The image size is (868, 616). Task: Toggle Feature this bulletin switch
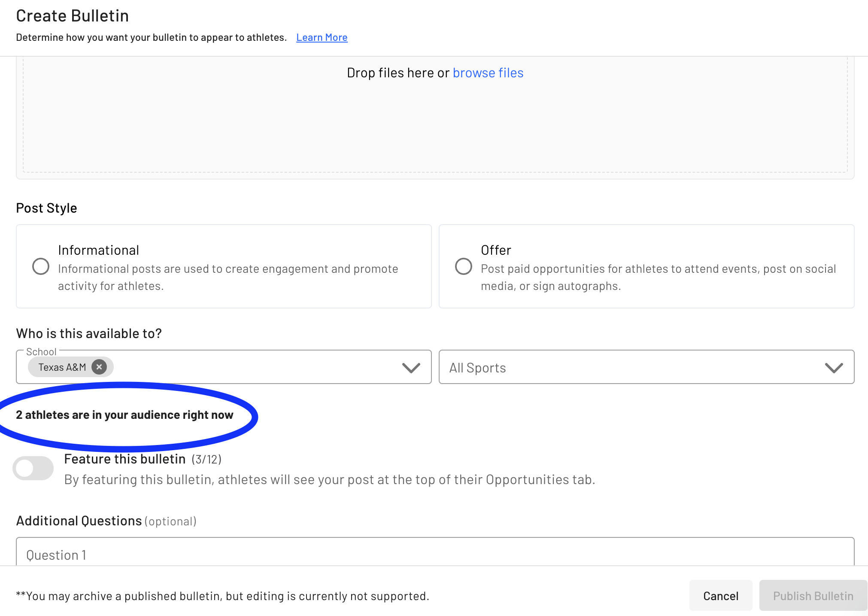[33, 468]
